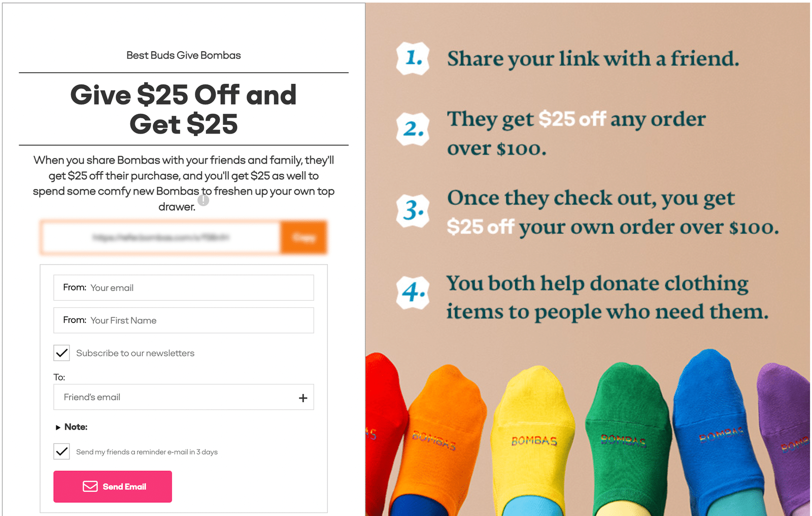Expand the "Note:" disclosure section

tap(72, 427)
